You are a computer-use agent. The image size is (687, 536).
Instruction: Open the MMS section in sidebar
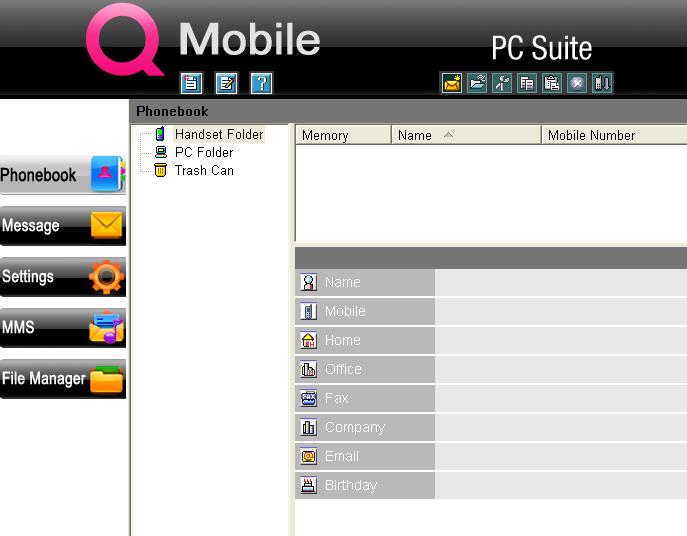pyautogui.click(x=63, y=327)
